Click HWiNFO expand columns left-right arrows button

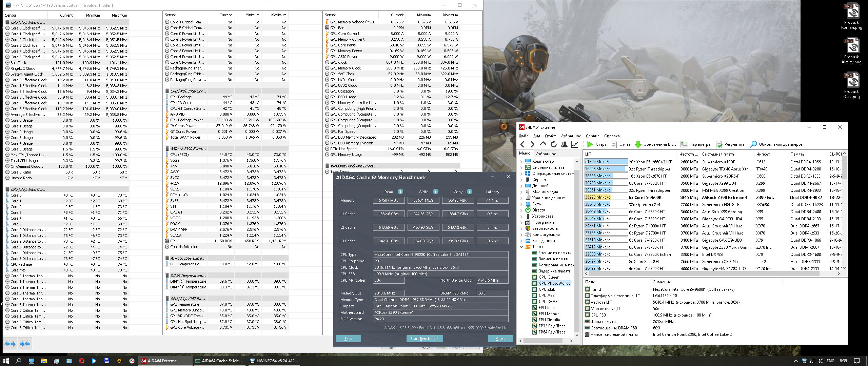10,344
